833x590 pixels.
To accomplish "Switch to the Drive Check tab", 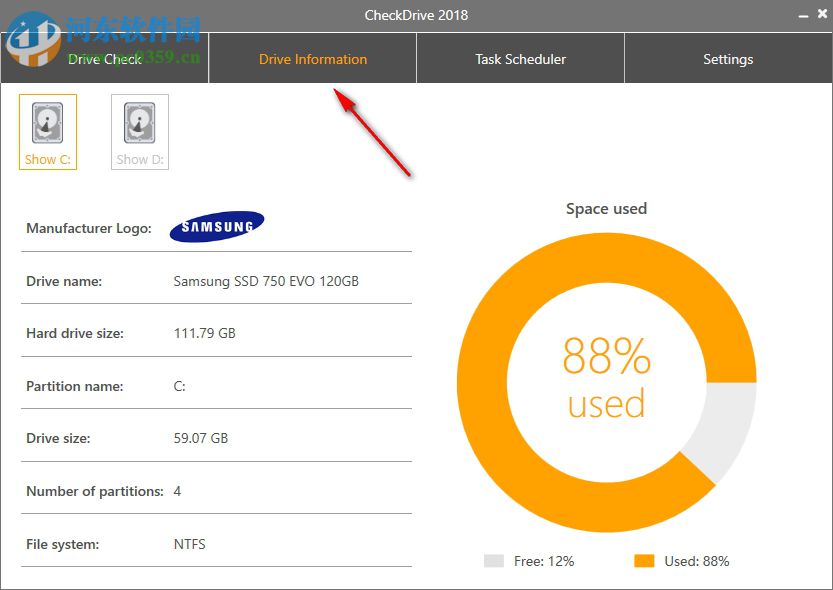I will (x=105, y=59).
